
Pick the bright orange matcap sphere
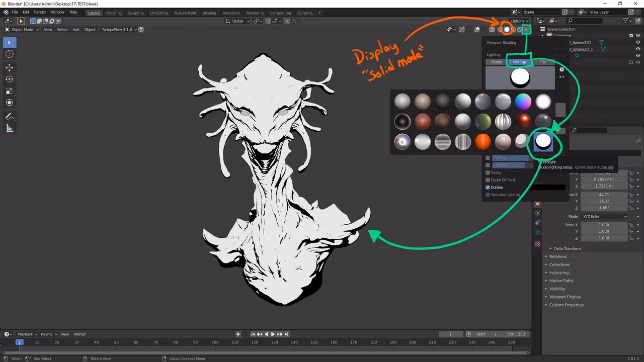click(482, 142)
